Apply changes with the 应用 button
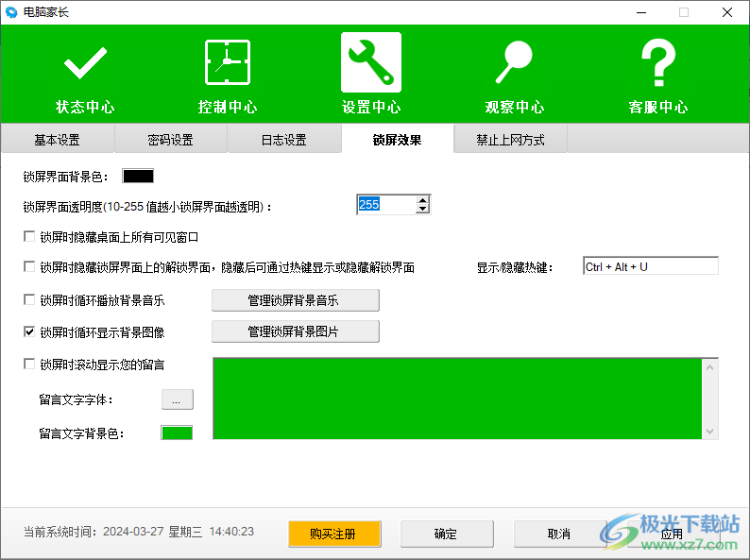The height and width of the screenshot is (560, 750). pyautogui.click(x=673, y=534)
